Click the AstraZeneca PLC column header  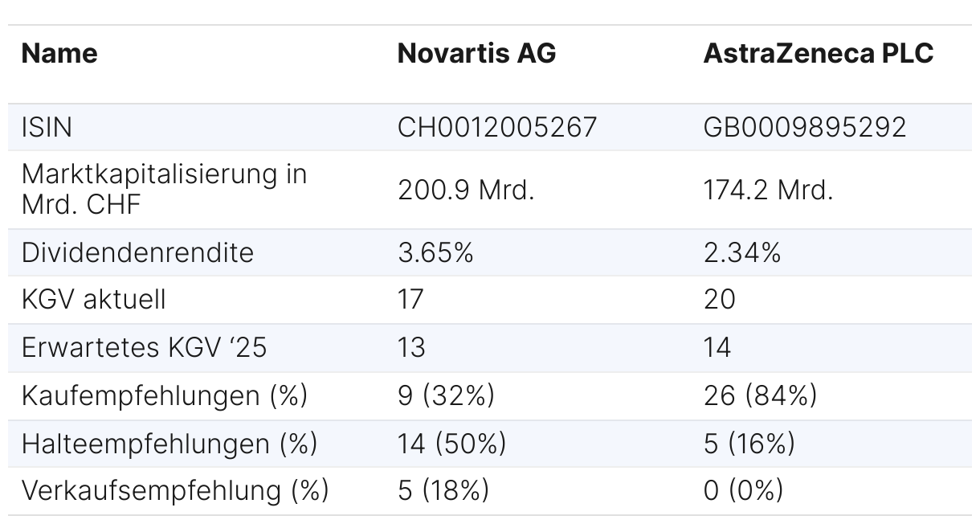(x=818, y=54)
